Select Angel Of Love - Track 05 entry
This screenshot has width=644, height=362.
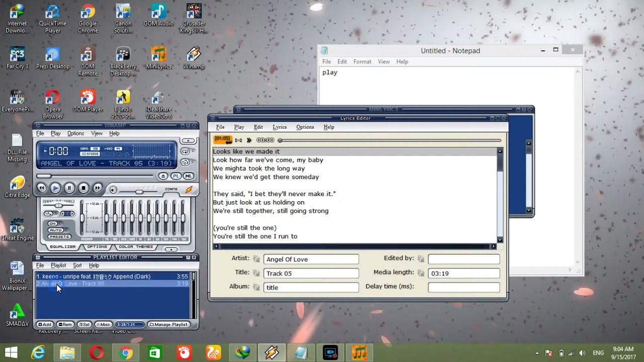(113, 284)
